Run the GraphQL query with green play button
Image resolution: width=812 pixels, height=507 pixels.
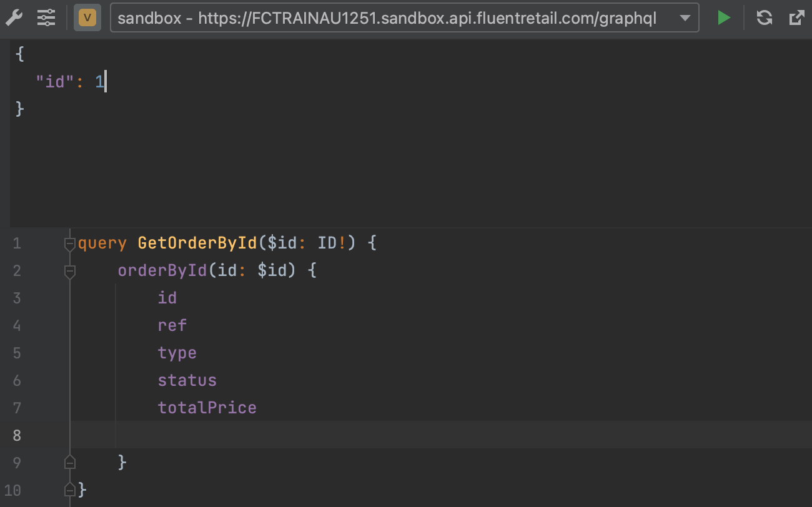coord(724,18)
